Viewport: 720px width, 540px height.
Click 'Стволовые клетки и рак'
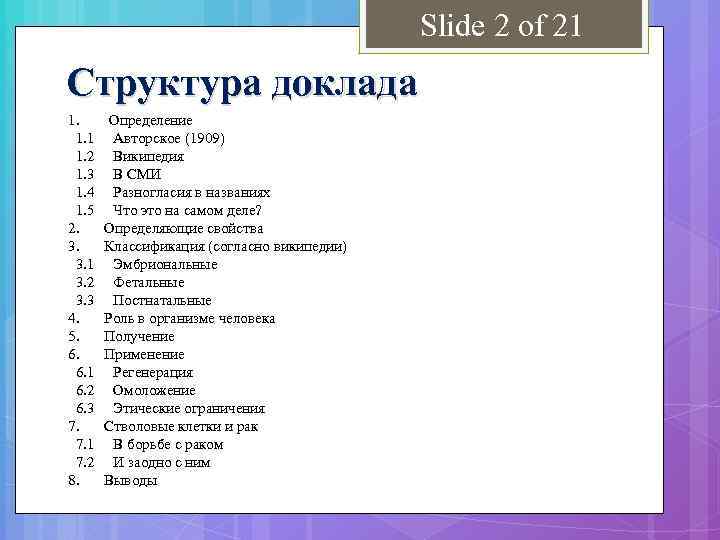click(x=181, y=427)
